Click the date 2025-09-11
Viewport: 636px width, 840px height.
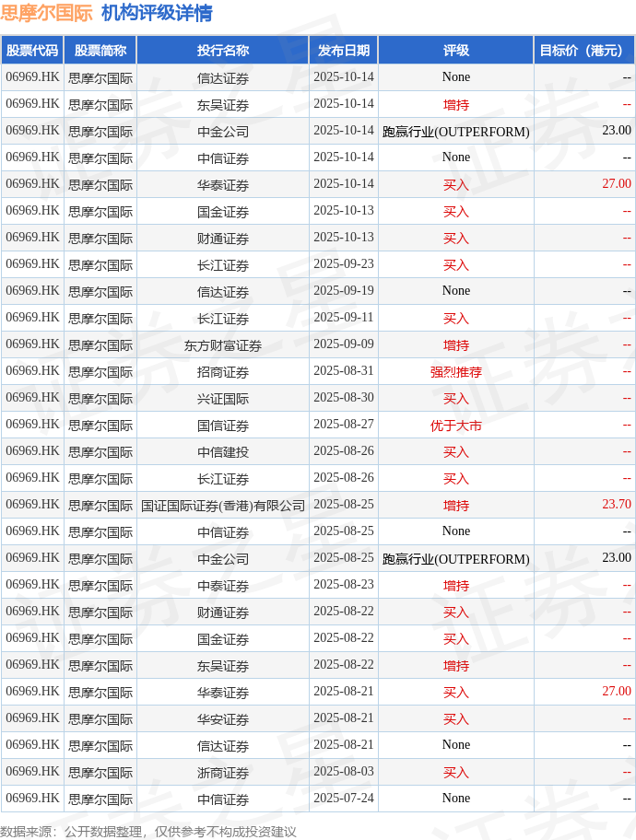[x=344, y=318]
